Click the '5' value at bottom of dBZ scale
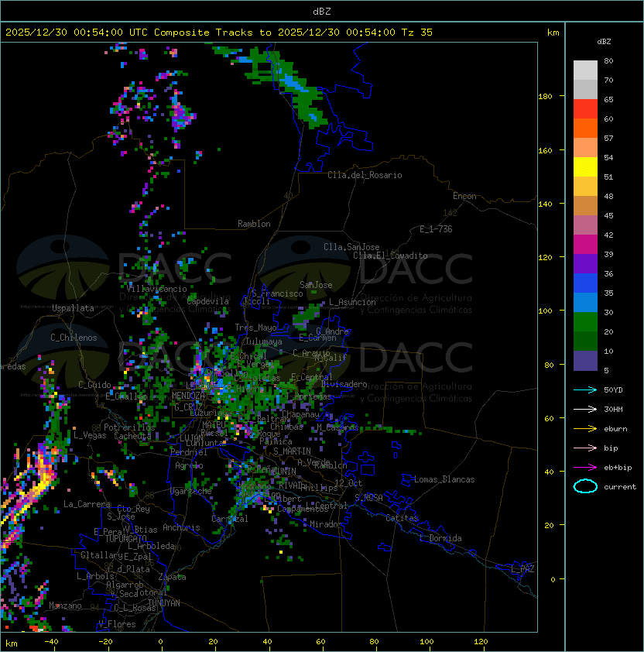This screenshot has height=652, width=644. [x=606, y=370]
